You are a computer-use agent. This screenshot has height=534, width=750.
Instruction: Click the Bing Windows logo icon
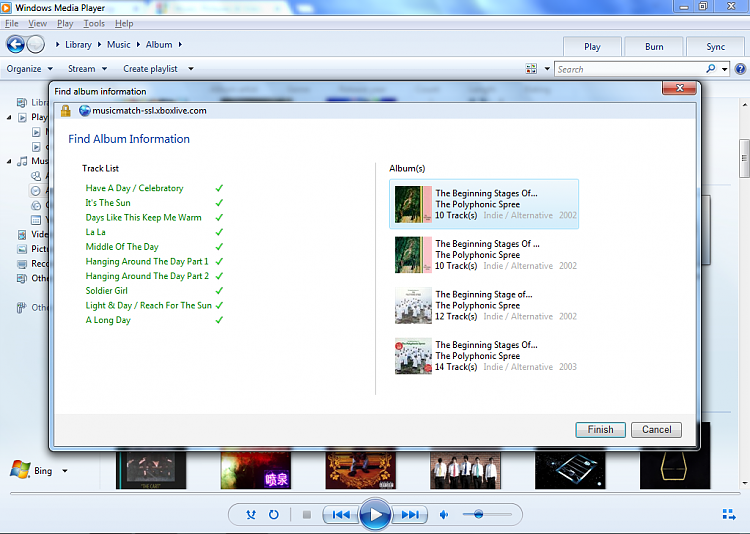click(x=20, y=470)
